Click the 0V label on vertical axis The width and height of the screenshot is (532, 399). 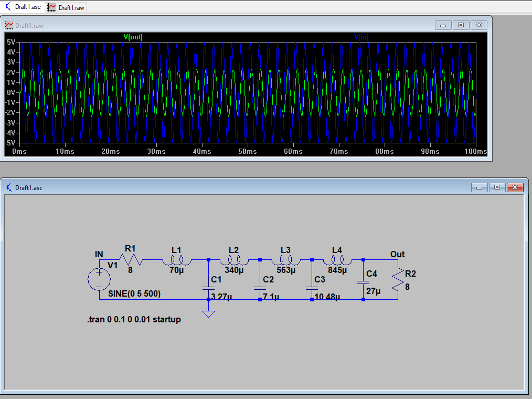(x=11, y=92)
